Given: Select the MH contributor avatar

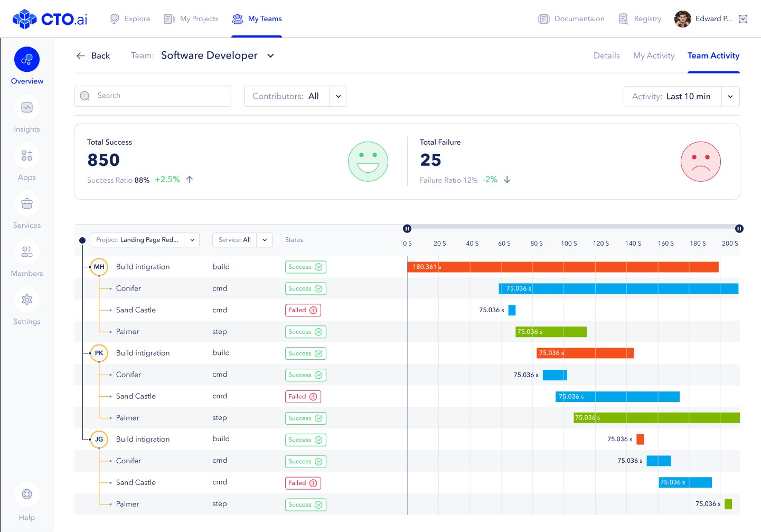Looking at the screenshot, I should [99, 267].
